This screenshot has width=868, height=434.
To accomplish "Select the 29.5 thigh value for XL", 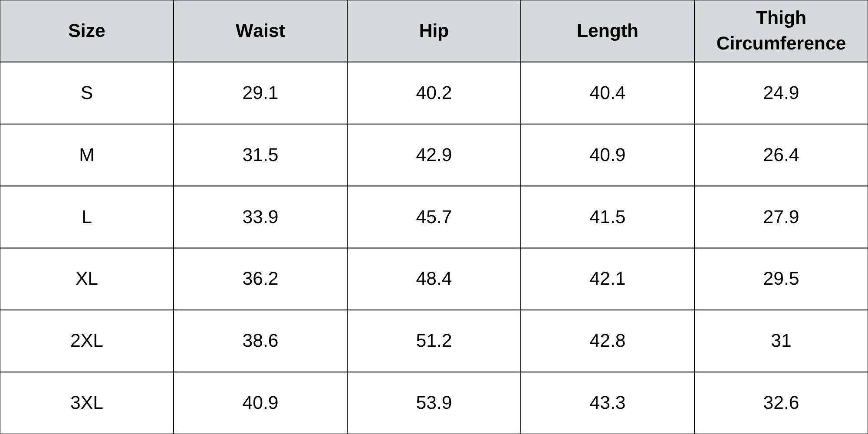I will point(781,279).
